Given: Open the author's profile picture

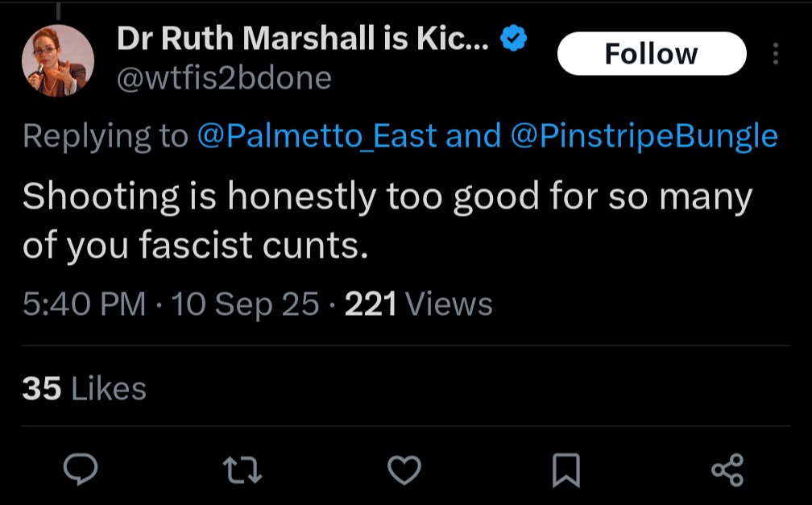Looking at the screenshot, I should [58, 60].
